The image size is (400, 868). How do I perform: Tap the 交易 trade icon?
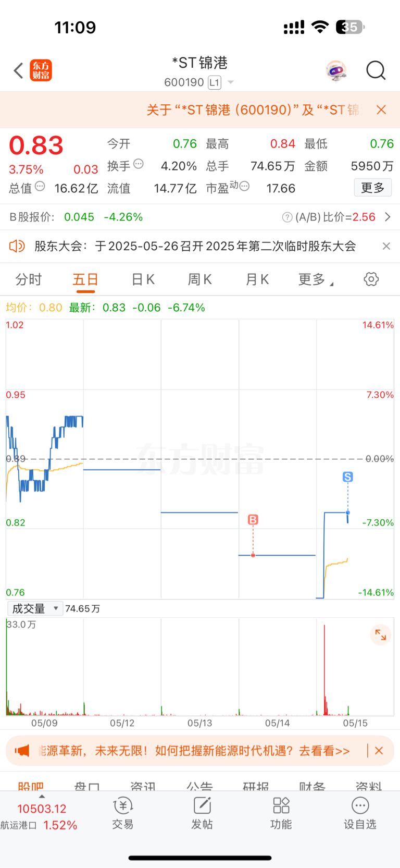pyautogui.click(x=123, y=813)
